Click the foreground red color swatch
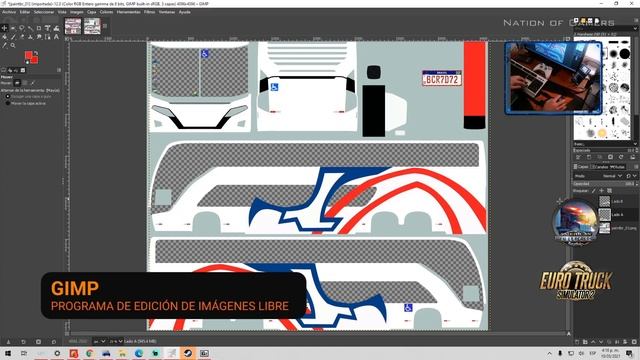Screen dimensions: 640x360 tap(29, 56)
